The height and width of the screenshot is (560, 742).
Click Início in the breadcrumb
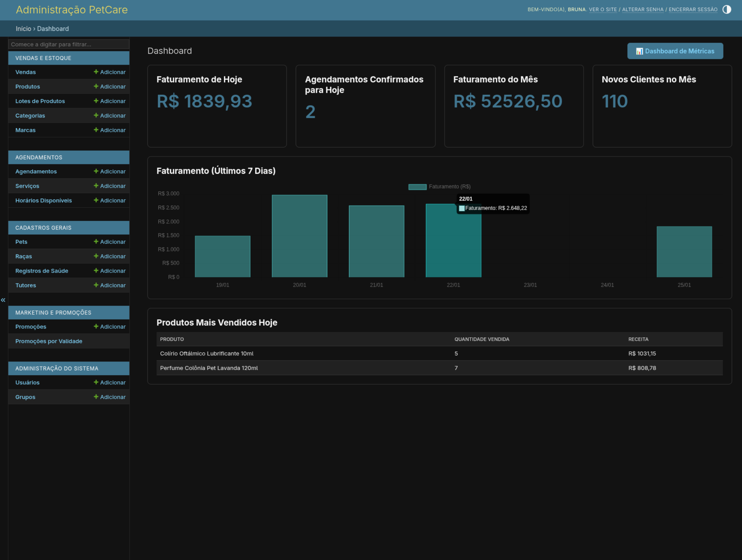click(x=23, y=29)
